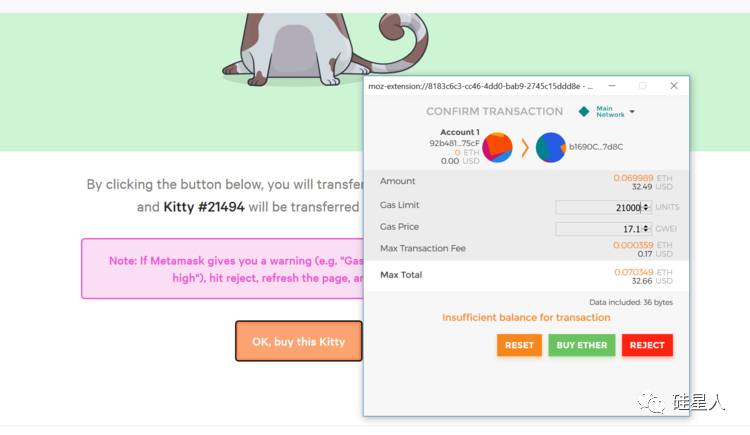Adjust the Gas Limit spinner arrows

(x=647, y=207)
